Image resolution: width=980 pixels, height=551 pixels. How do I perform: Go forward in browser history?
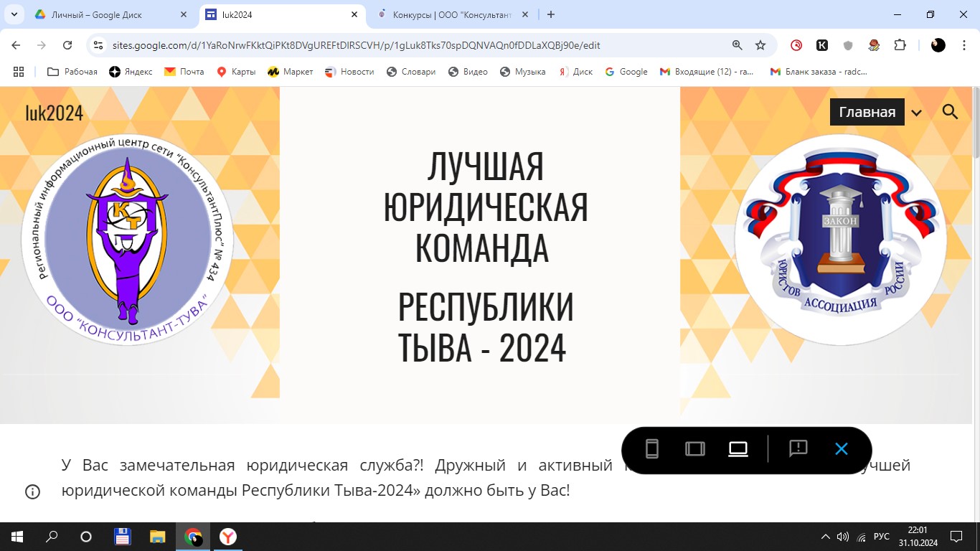42,45
